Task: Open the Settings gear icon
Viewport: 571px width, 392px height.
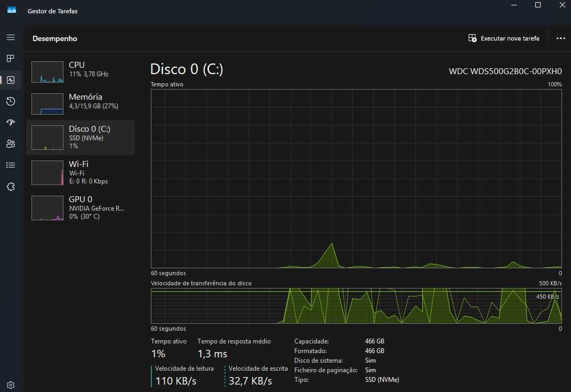Action: [11, 385]
